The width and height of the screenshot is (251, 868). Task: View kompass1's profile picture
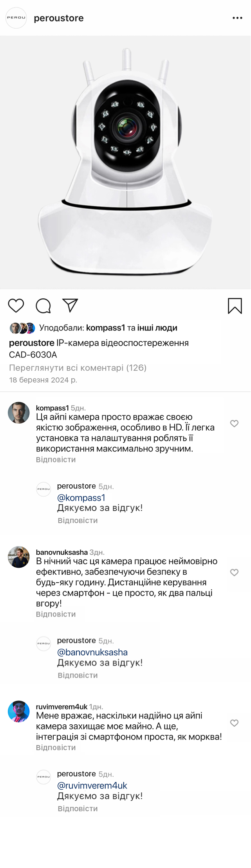(x=19, y=413)
